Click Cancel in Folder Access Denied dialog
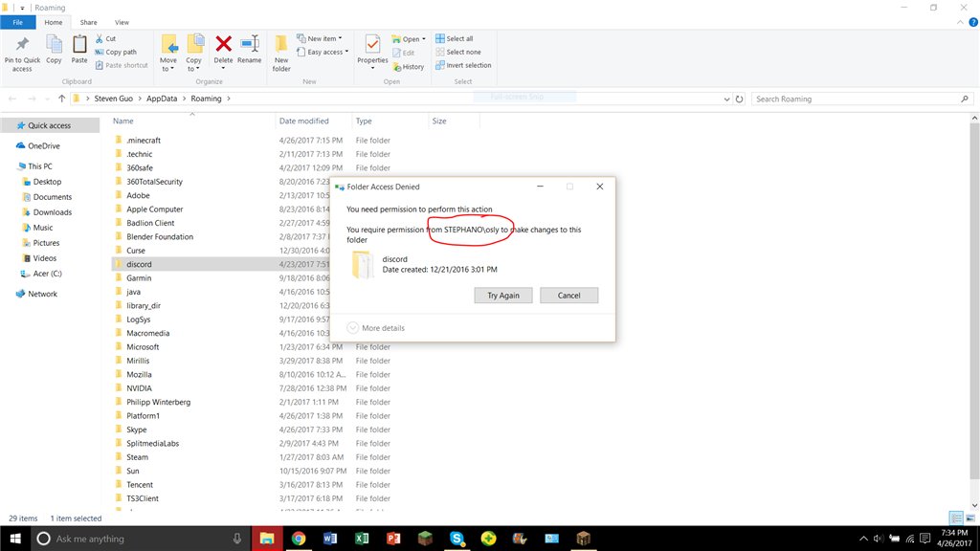 coord(568,296)
